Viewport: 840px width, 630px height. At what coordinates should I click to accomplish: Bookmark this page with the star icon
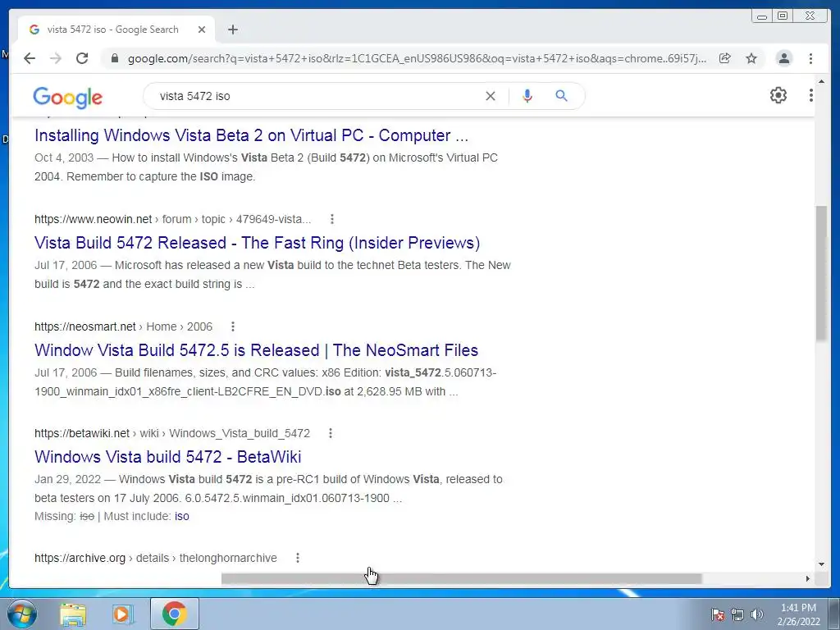coord(751,58)
